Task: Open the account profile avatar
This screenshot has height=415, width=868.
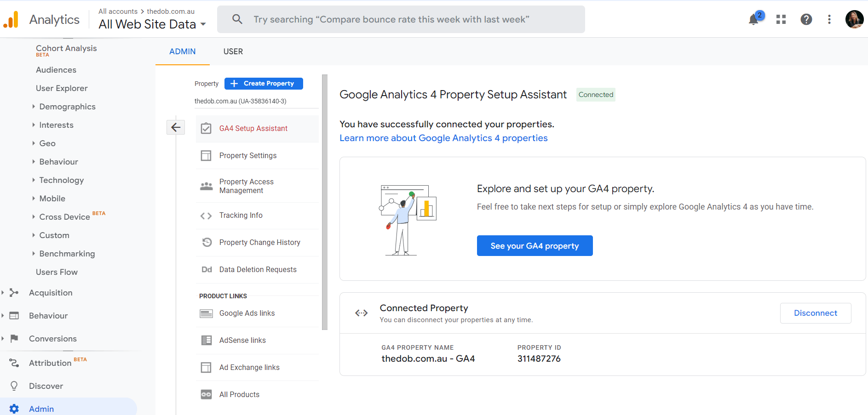Action: pyautogui.click(x=855, y=19)
